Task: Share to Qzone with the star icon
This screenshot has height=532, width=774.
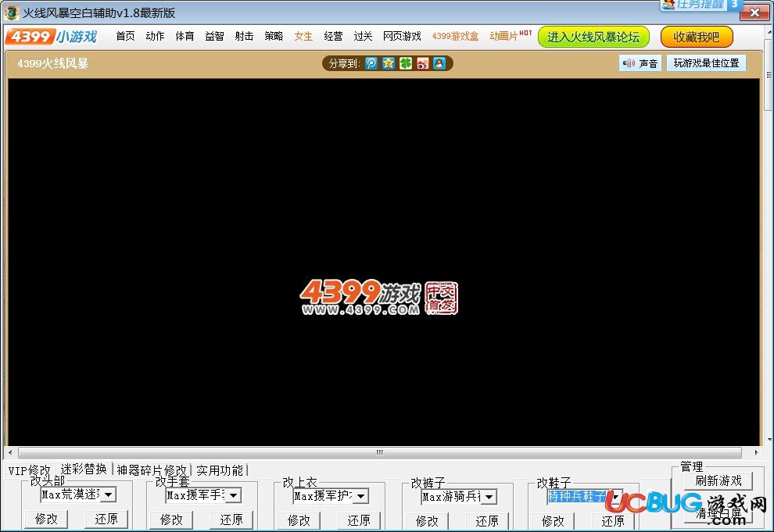Action: coord(389,63)
